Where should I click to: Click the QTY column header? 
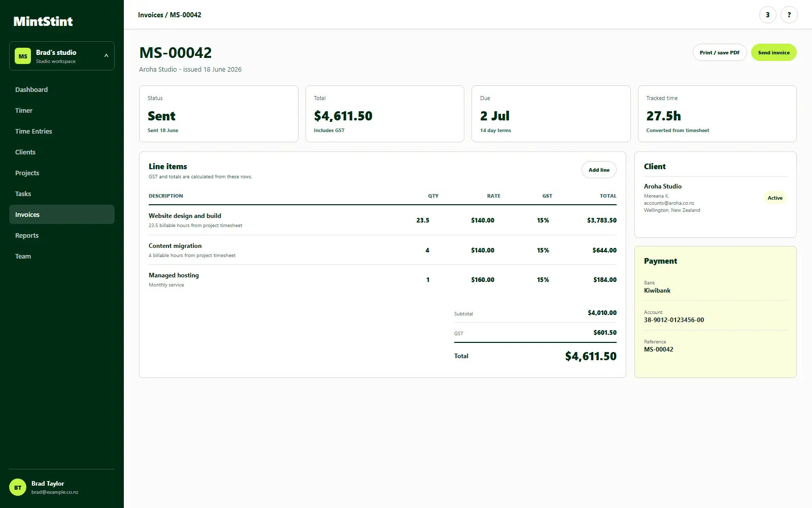[x=433, y=196]
